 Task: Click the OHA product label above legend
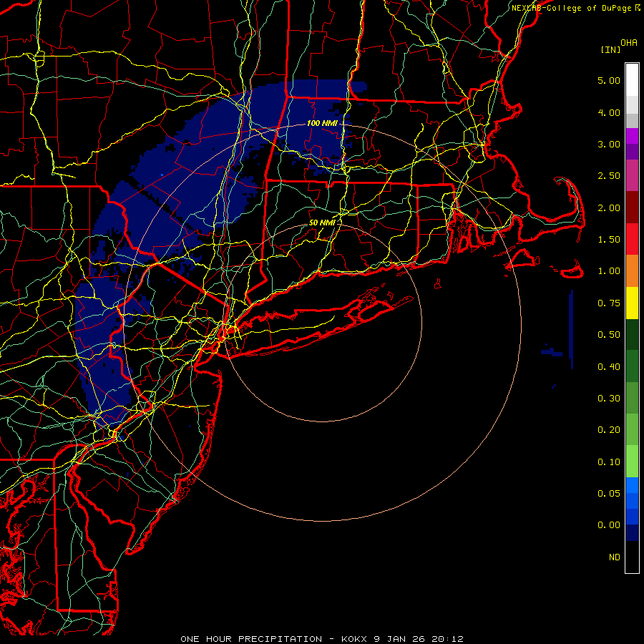click(629, 43)
